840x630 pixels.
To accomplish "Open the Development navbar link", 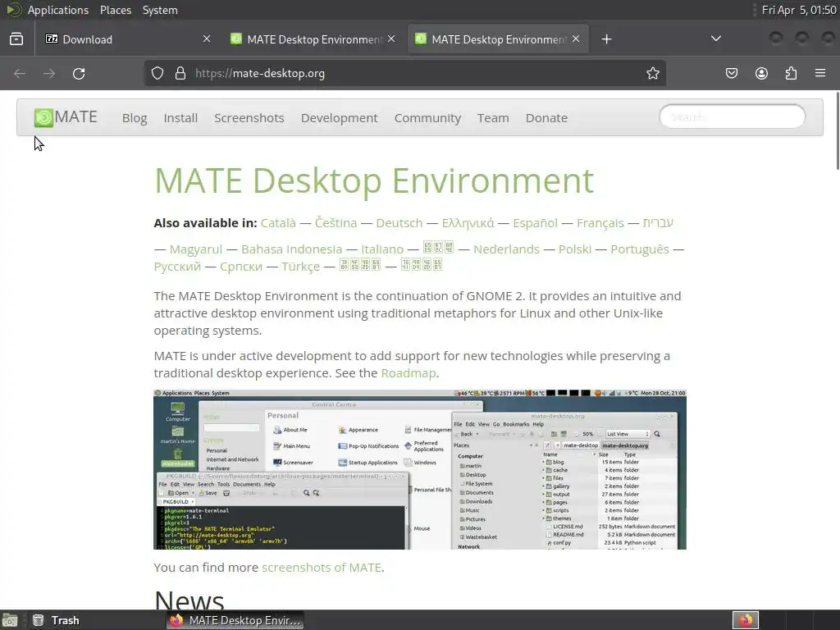I will click(x=339, y=118).
